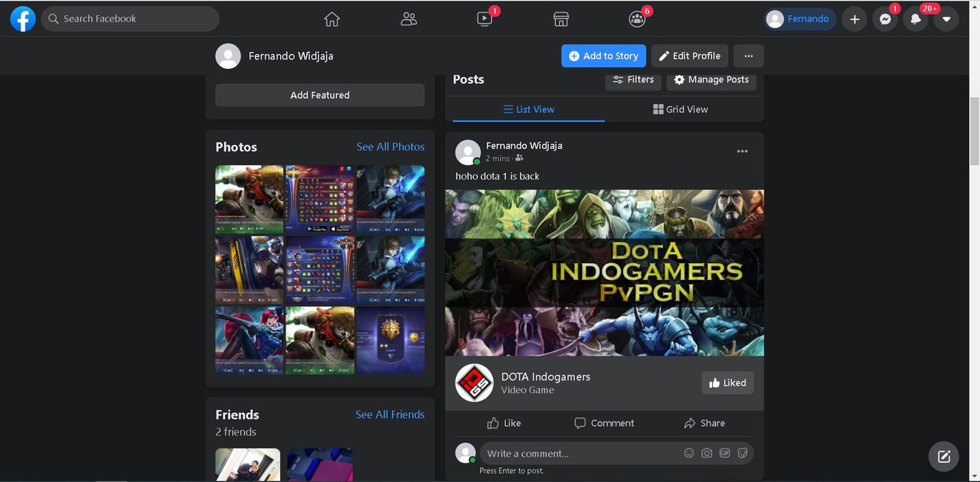980x482 pixels.
Task: Click the Friends section heading
Action: 237,415
